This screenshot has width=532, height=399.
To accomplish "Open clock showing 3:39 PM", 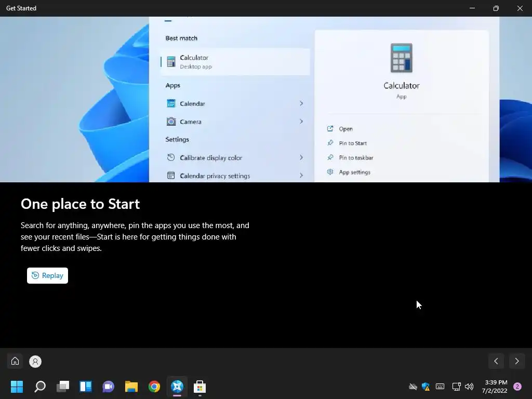I will [495, 387].
